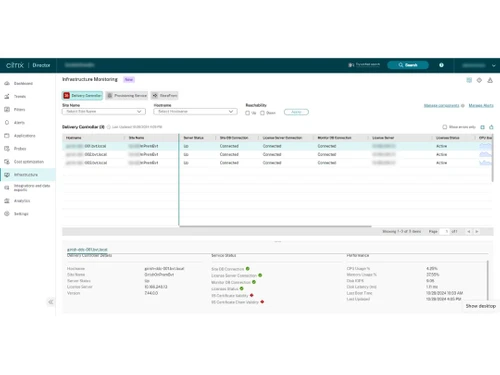
Task: Click the alert triangle icon top right
Action: [x=490, y=80]
